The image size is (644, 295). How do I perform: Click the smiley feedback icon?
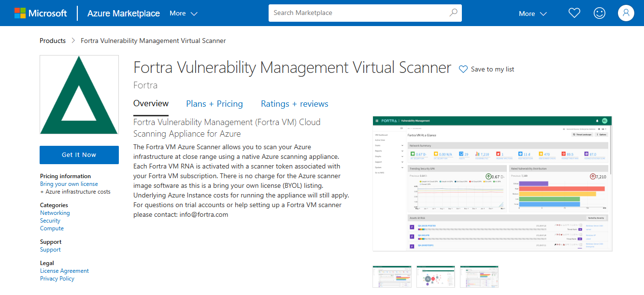click(600, 13)
